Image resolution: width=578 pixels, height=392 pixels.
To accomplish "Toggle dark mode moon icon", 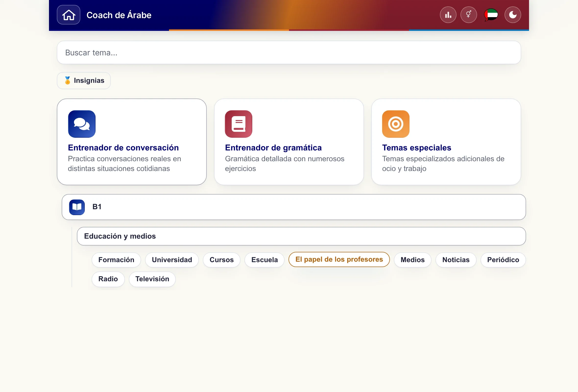I will (513, 15).
